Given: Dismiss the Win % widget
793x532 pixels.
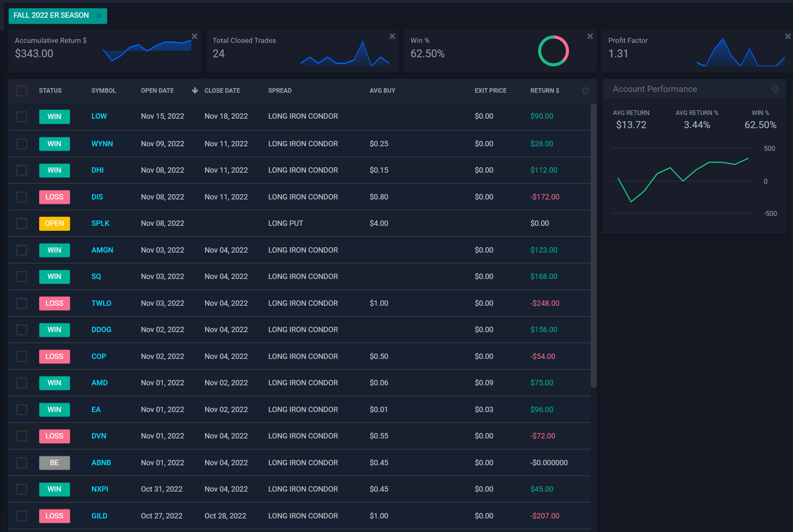Looking at the screenshot, I should [x=590, y=36].
